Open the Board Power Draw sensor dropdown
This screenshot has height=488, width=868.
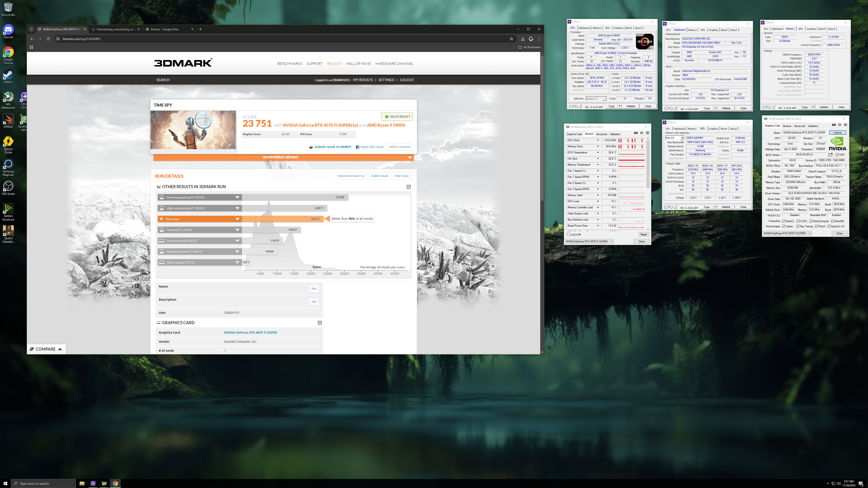tap(598, 226)
